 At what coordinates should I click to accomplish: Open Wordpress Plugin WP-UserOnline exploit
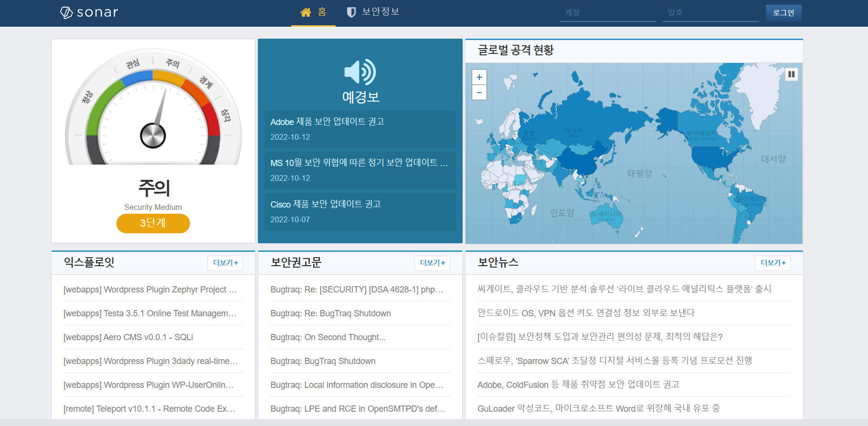coord(149,385)
